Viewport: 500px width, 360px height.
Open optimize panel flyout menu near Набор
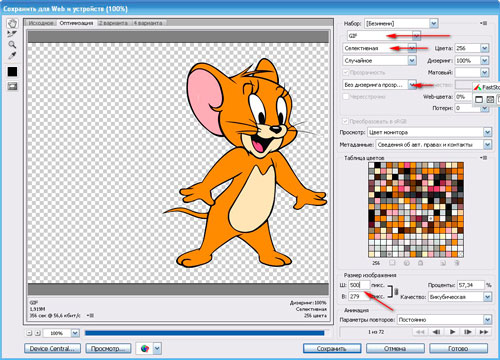click(x=484, y=23)
